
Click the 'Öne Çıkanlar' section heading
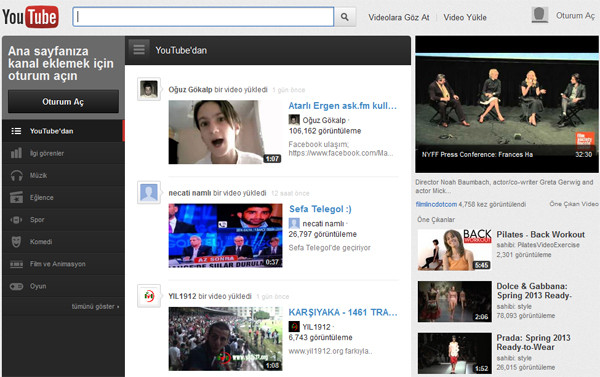436,219
